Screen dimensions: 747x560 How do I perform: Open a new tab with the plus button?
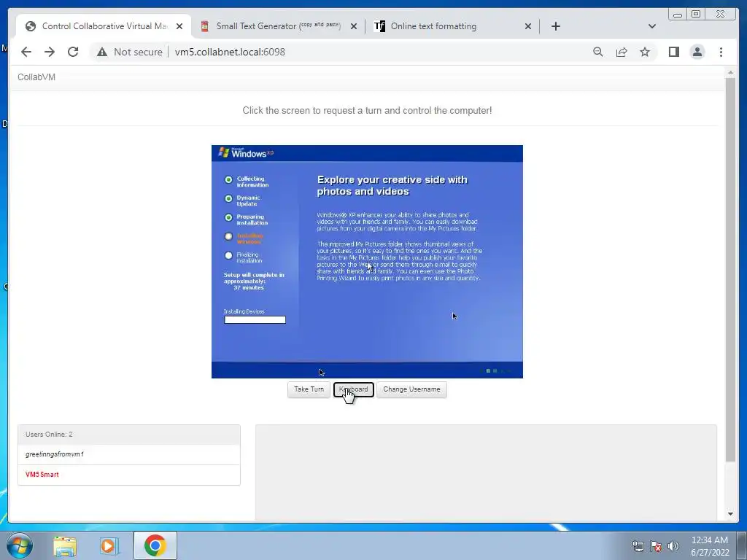tap(555, 26)
